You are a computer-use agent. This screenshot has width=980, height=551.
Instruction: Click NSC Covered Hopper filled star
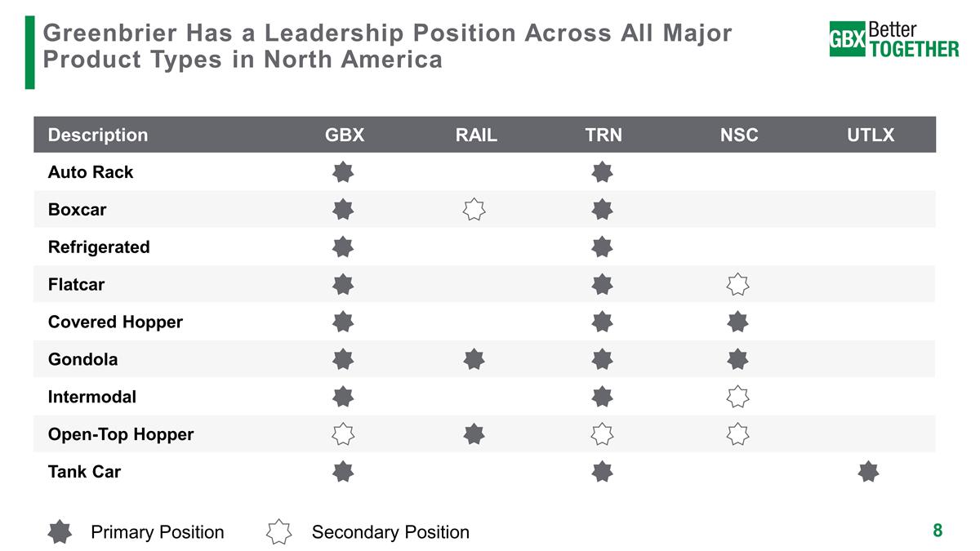tap(737, 322)
